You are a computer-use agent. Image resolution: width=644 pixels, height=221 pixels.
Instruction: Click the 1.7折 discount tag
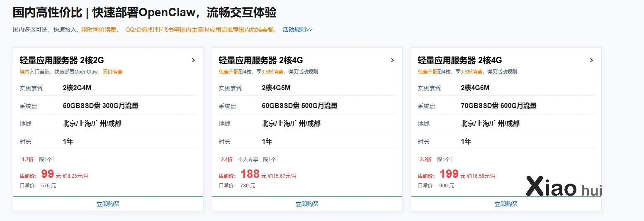(27, 160)
